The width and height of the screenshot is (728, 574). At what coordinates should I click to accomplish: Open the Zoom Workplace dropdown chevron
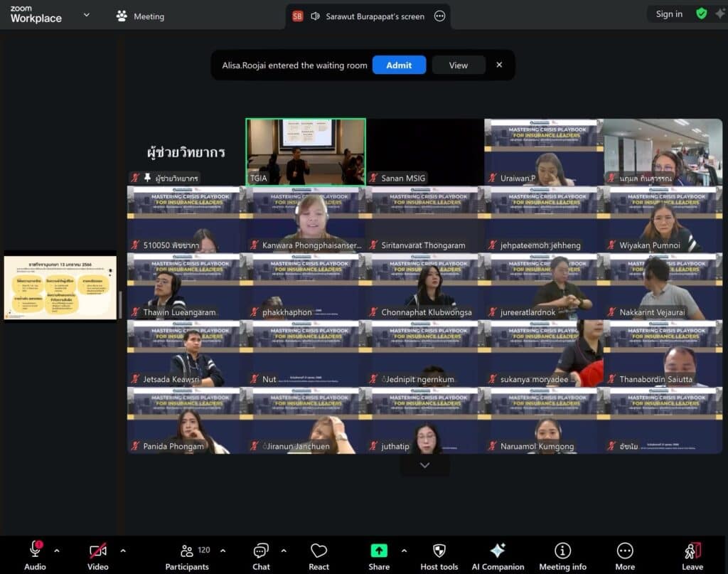point(87,14)
